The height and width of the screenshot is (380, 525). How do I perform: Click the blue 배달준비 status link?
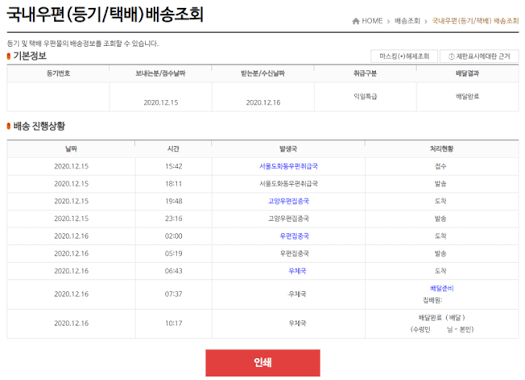[x=442, y=288]
